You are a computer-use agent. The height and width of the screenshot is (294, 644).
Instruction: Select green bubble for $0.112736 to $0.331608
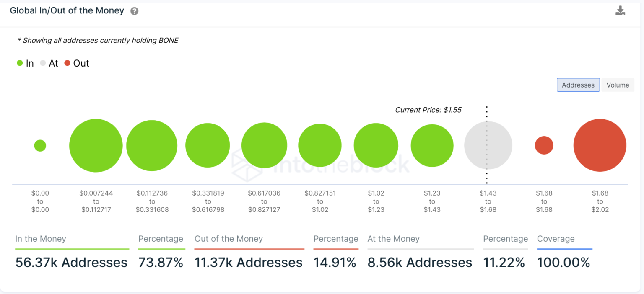pyautogui.click(x=152, y=146)
